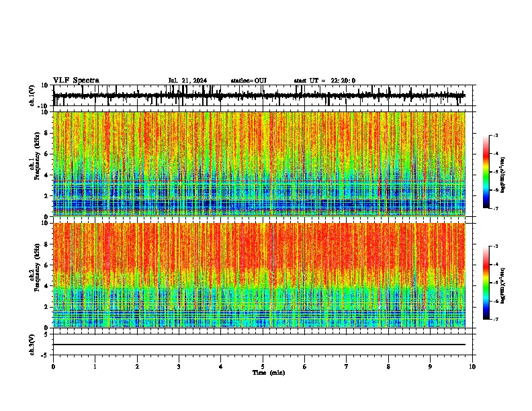Click the "Time (min)" axis label

269,373
